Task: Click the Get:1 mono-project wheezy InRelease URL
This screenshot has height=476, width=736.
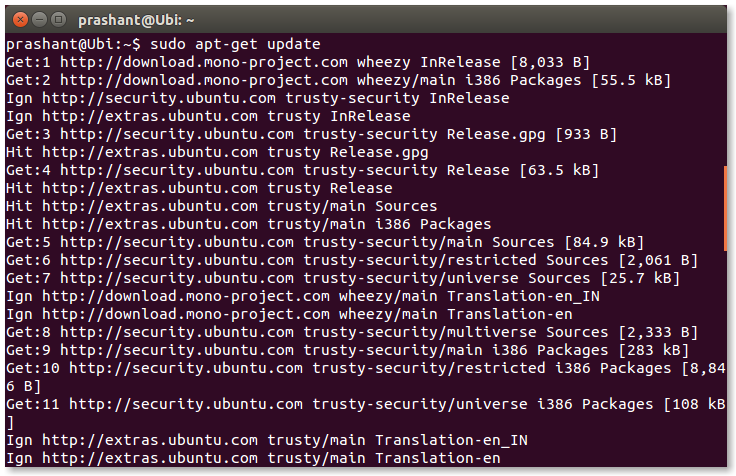Action: coord(204,62)
